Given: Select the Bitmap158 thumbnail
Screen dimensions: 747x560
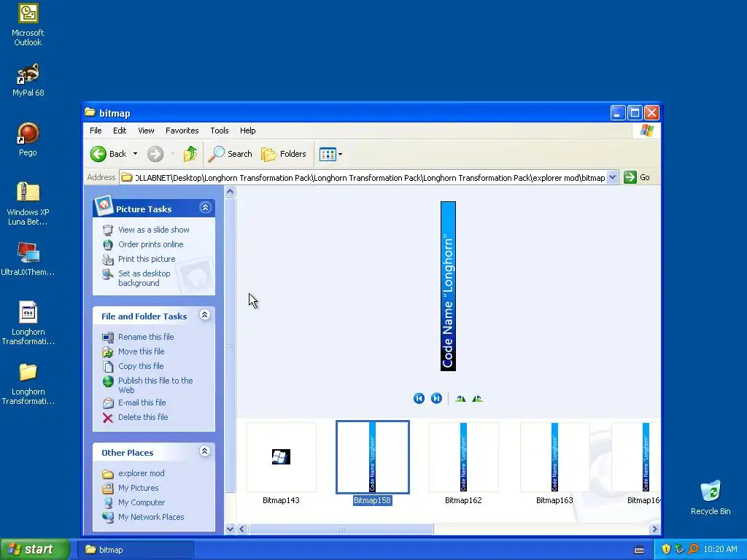Looking at the screenshot, I should pyautogui.click(x=373, y=457).
